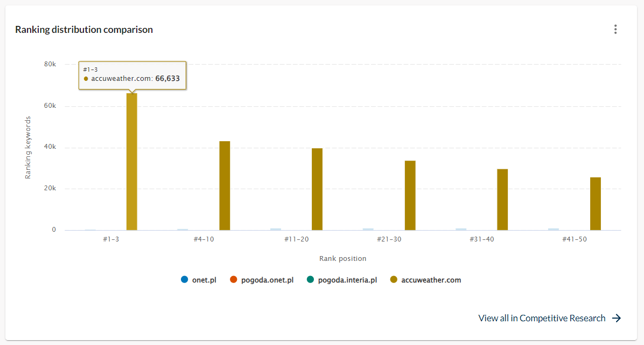Click the #31-40 axis label
This screenshot has width=644, height=345.
point(482,239)
